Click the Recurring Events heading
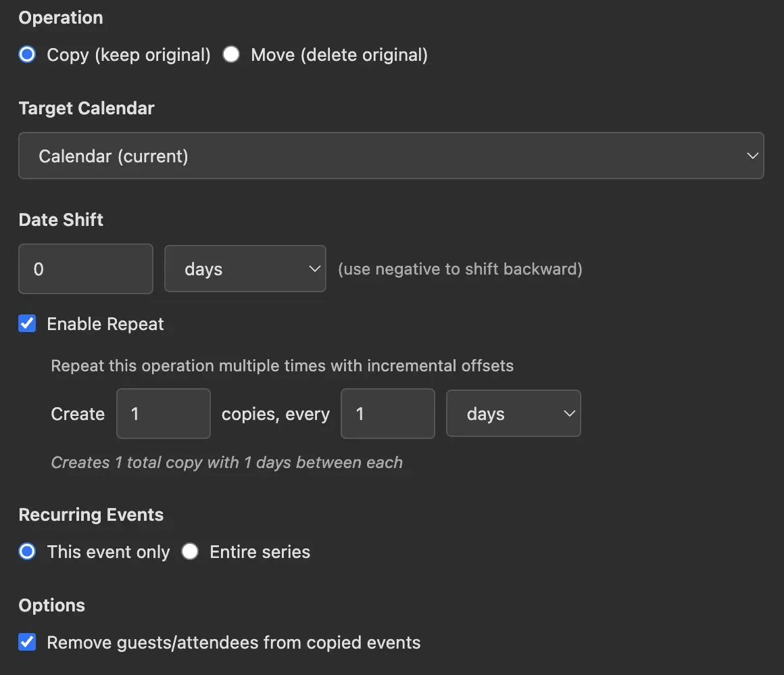 pos(91,515)
